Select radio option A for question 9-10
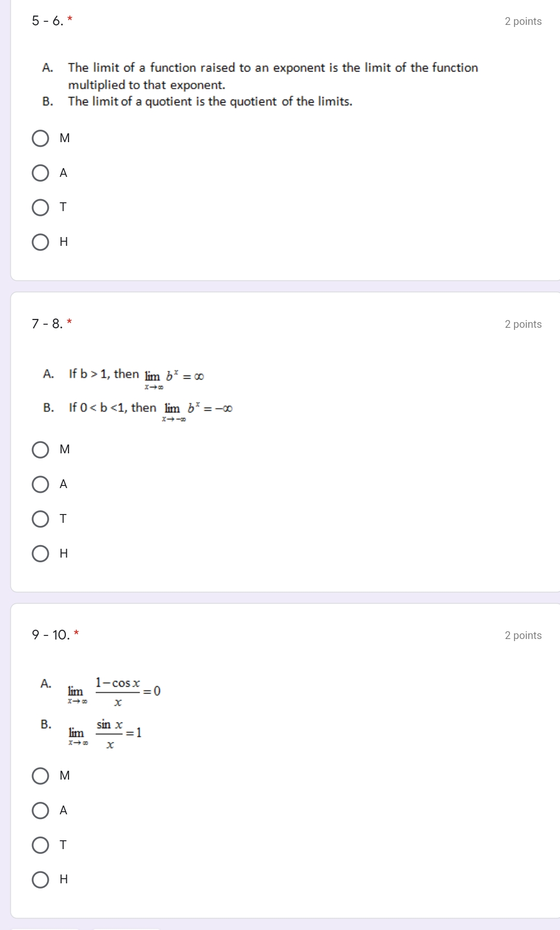Viewport: 560px width, 930px height. [41, 810]
